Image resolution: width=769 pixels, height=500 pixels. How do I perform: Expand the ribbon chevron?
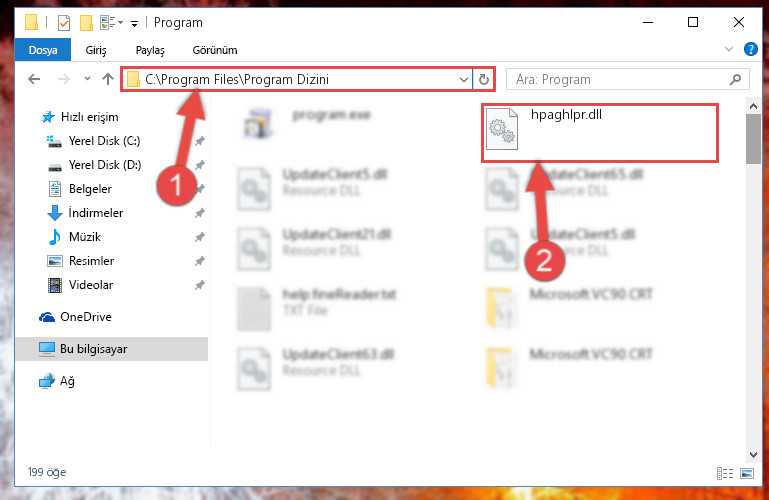point(729,50)
